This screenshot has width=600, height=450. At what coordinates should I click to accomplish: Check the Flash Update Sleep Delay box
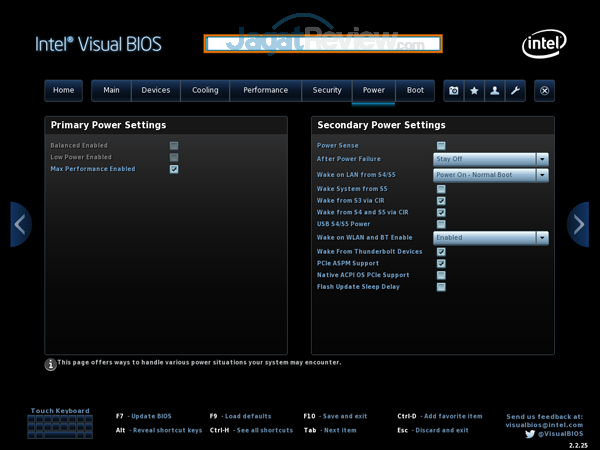tap(441, 287)
